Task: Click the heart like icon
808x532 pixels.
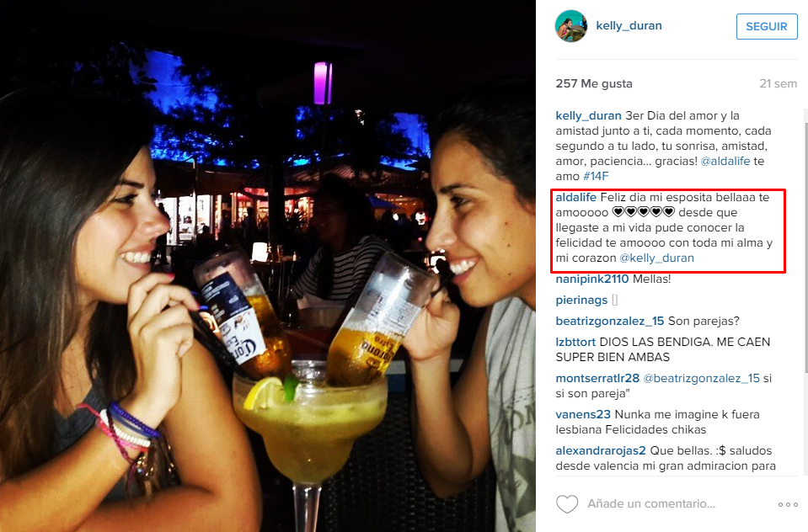Action: pyautogui.click(x=567, y=503)
